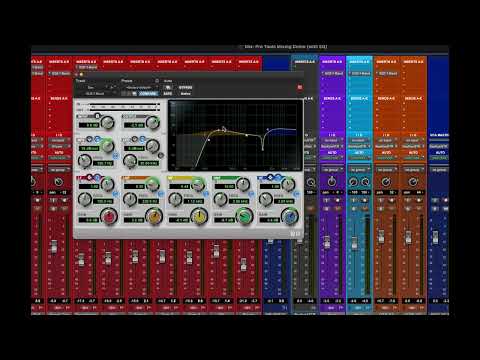Select the yellow control point on EQ graph
The height and width of the screenshot is (360, 480).
coord(247,135)
